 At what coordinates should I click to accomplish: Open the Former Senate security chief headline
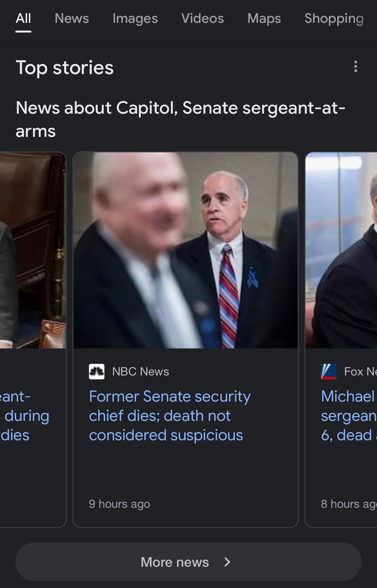(169, 415)
